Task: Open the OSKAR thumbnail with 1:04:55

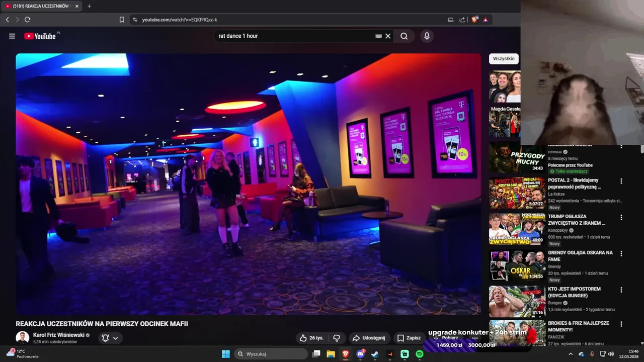Action: (517, 265)
